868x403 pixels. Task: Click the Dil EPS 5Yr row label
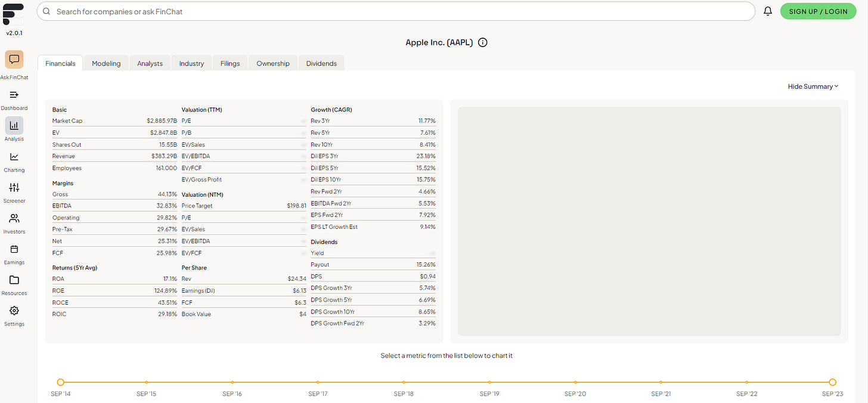click(x=324, y=168)
